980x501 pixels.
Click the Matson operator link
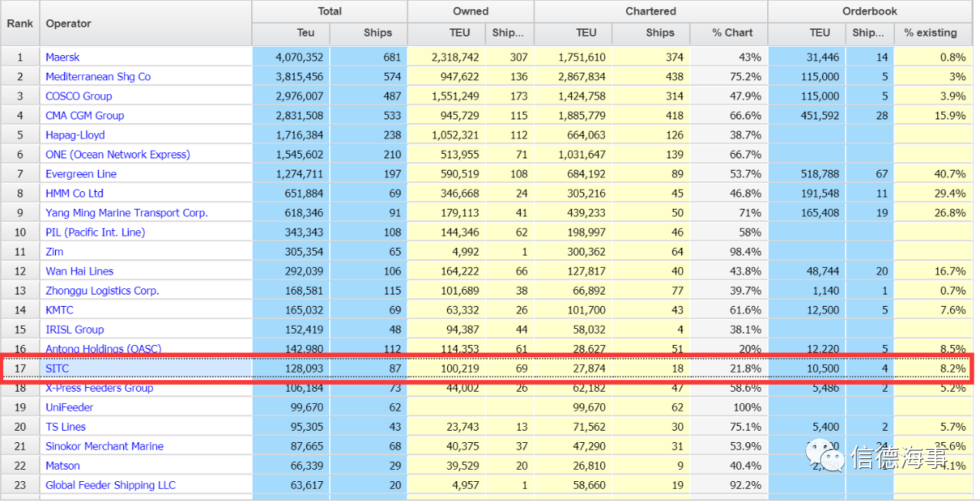[x=63, y=466]
